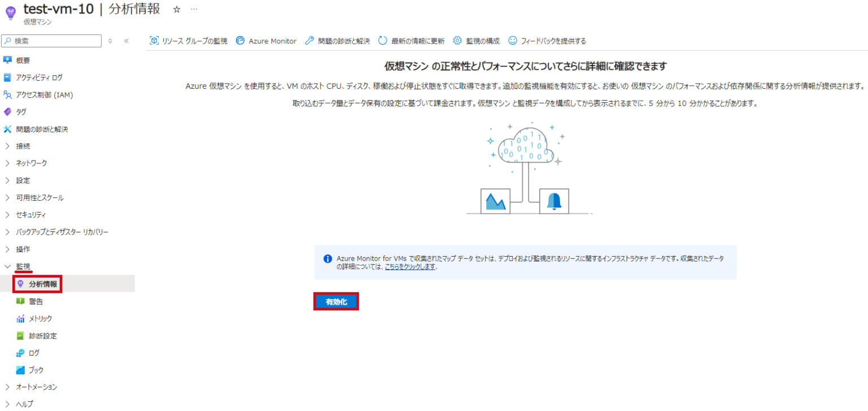Click the リソース グループの監視 toolbar icon
This screenshot has height=411, width=868.
pos(153,40)
